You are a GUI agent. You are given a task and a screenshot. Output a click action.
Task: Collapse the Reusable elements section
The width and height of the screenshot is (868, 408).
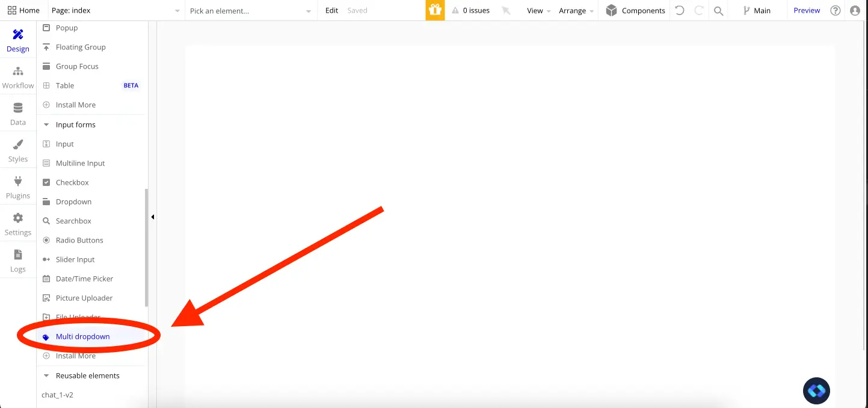pos(46,375)
